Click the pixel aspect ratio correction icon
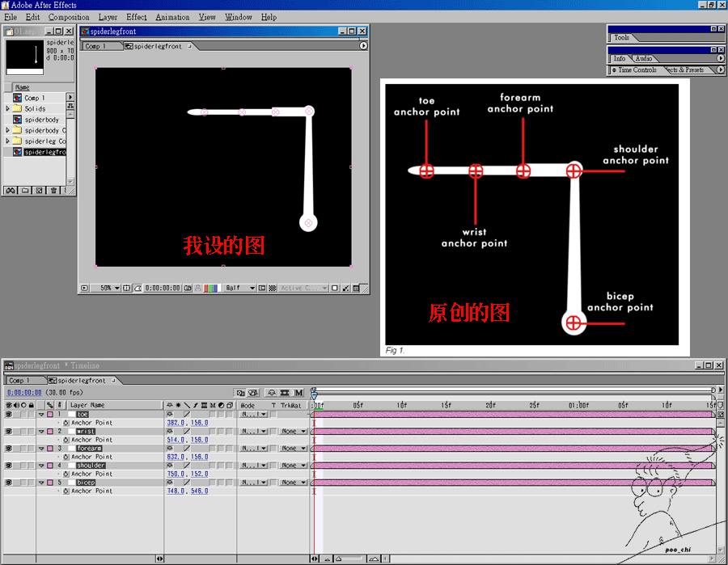728x565 pixels. (x=335, y=288)
